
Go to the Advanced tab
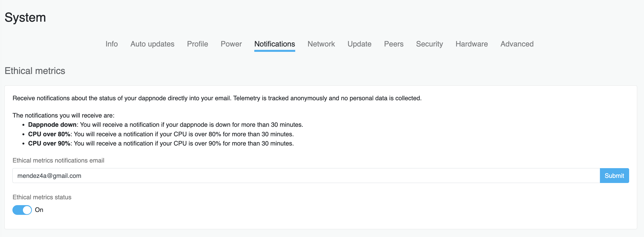(517, 44)
